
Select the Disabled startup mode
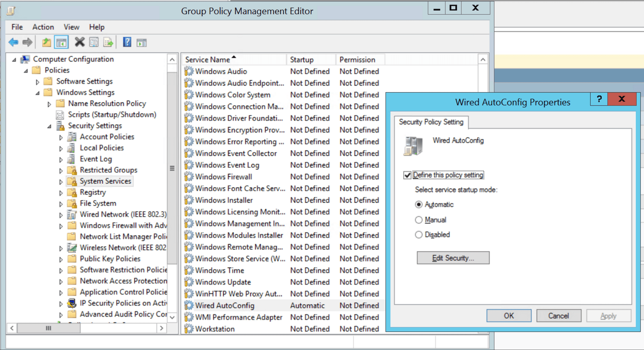click(419, 235)
